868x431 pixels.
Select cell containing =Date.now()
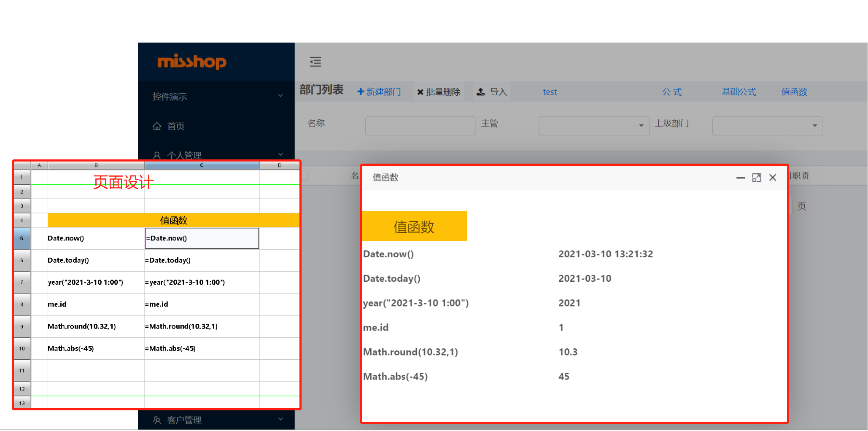tap(202, 238)
